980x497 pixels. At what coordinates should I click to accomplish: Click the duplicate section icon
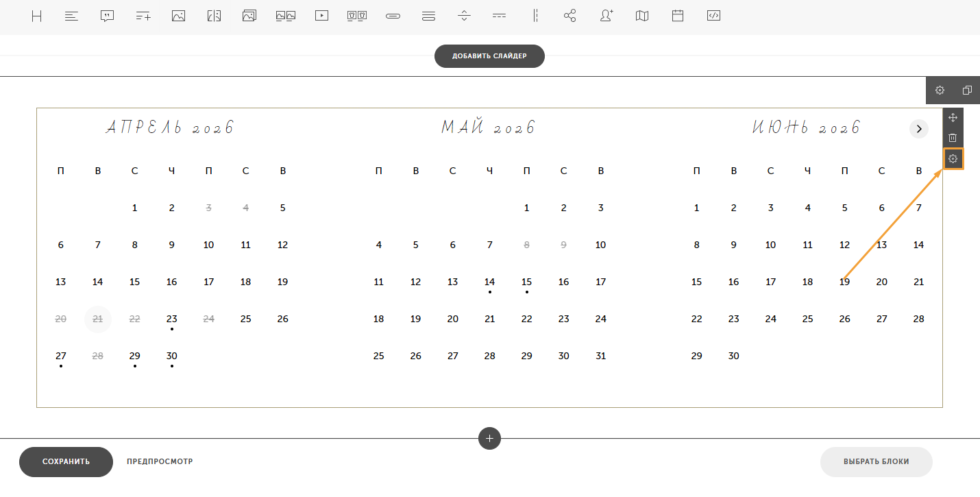pyautogui.click(x=967, y=90)
